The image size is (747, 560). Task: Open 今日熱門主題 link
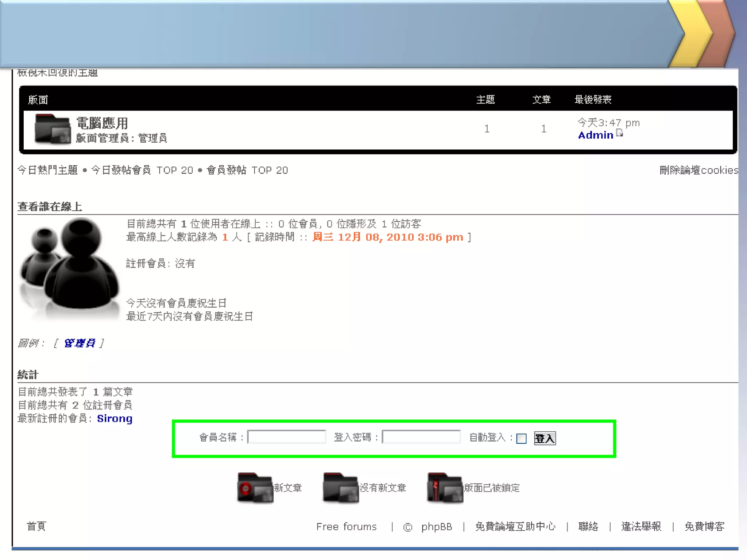point(48,170)
